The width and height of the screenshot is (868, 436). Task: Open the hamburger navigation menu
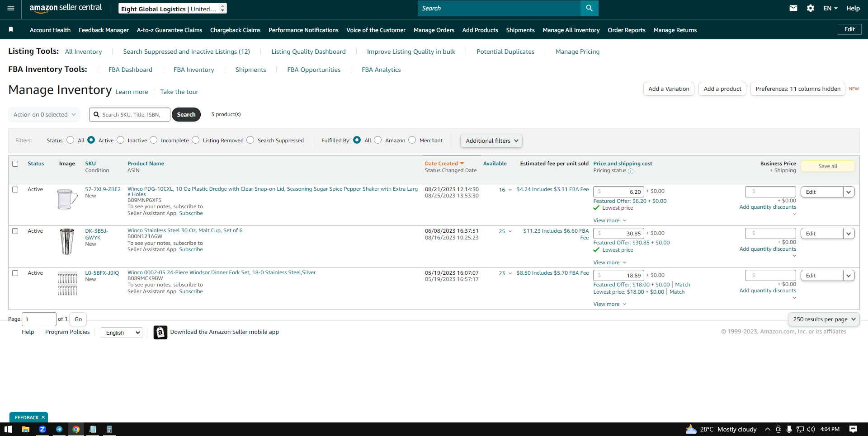point(11,8)
